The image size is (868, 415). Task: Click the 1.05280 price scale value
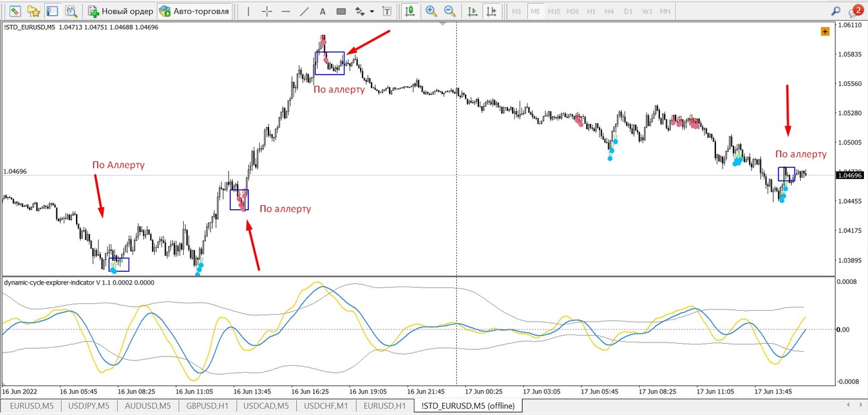pyautogui.click(x=850, y=113)
